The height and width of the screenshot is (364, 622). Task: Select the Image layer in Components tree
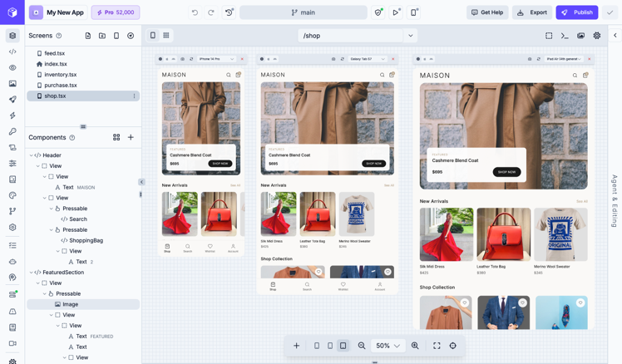[70, 304]
